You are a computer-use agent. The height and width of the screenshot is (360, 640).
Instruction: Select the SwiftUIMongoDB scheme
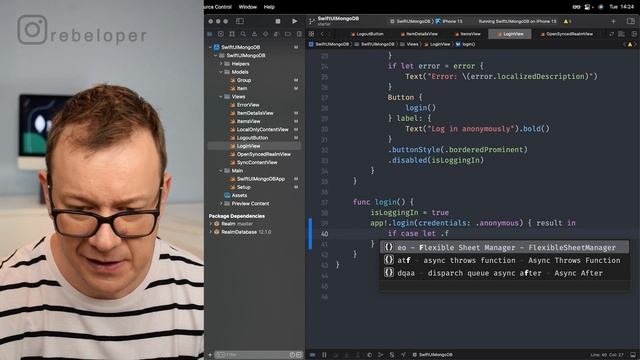pyautogui.click(x=411, y=21)
